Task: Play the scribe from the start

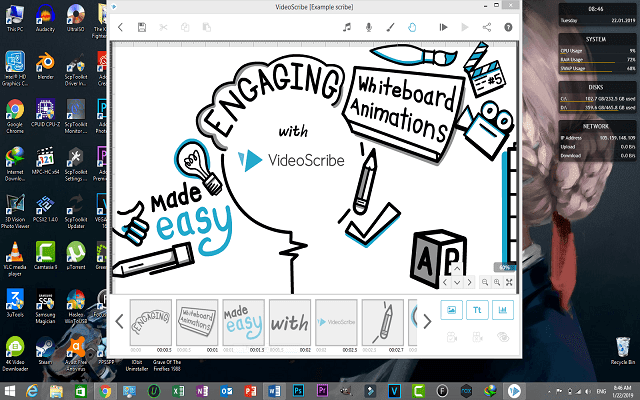Action: (x=444, y=27)
